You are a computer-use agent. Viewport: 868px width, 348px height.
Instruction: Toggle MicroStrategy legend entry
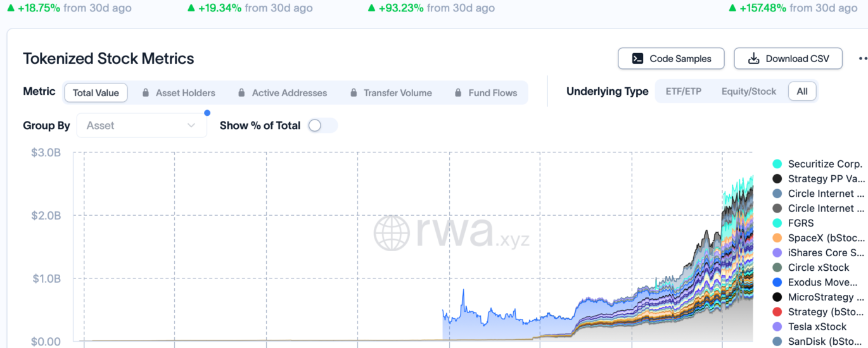click(x=819, y=297)
